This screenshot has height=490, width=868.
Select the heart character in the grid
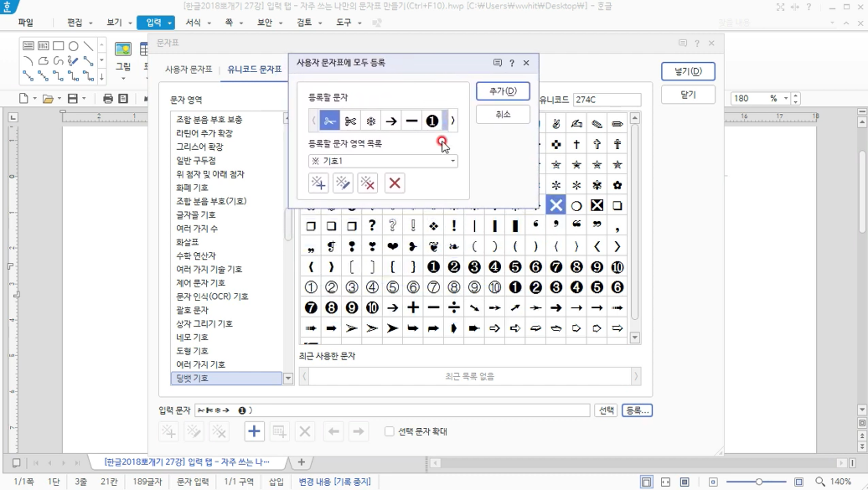[x=392, y=246]
